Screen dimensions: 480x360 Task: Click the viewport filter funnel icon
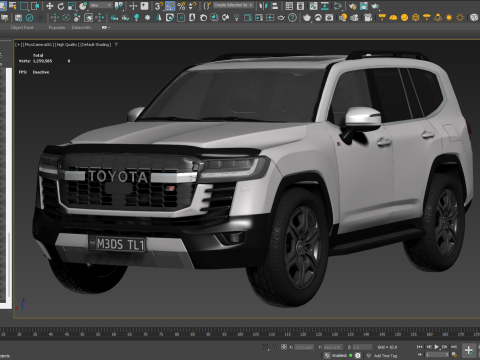116,44
